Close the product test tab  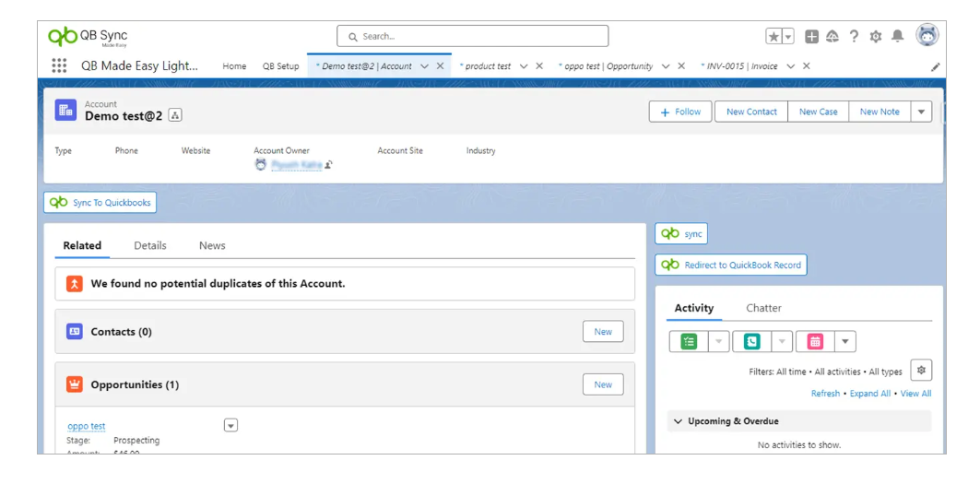point(539,65)
